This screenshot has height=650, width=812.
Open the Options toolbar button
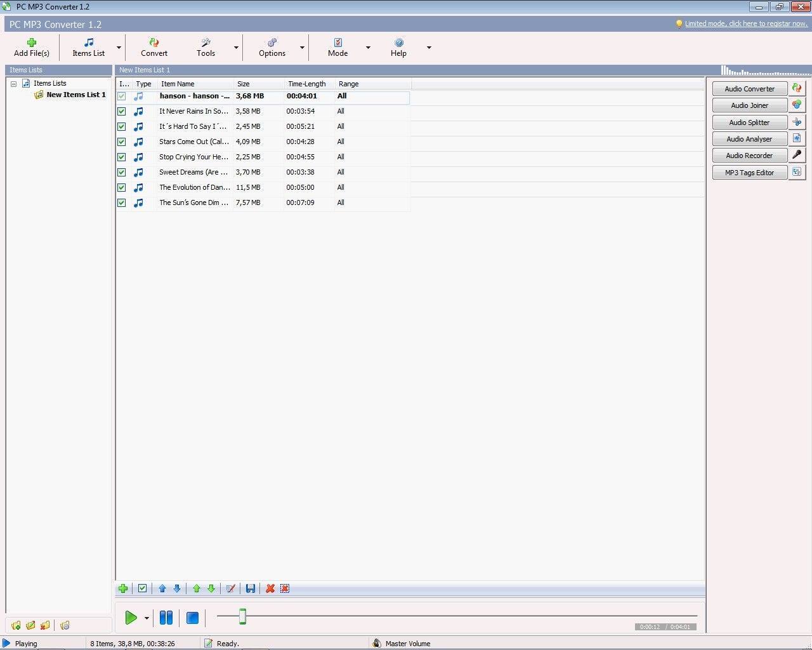point(272,48)
